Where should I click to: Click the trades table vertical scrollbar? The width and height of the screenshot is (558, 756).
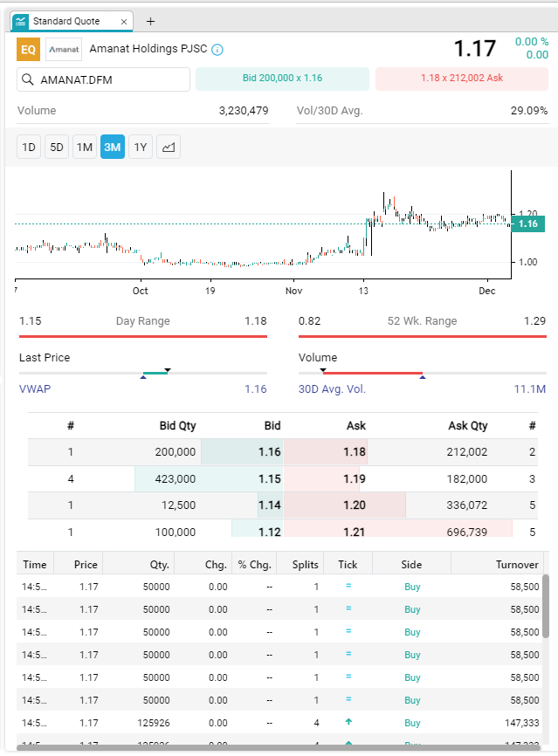pos(547,607)
